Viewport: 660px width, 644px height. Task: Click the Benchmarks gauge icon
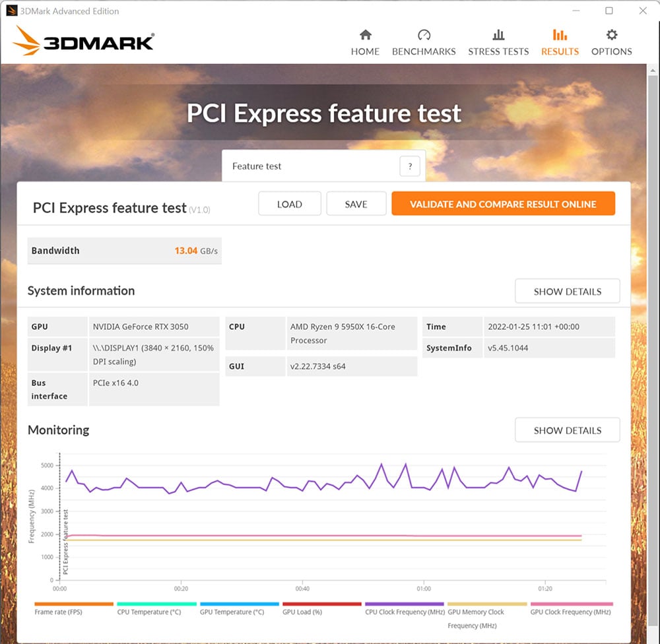[x=424, y=34]
